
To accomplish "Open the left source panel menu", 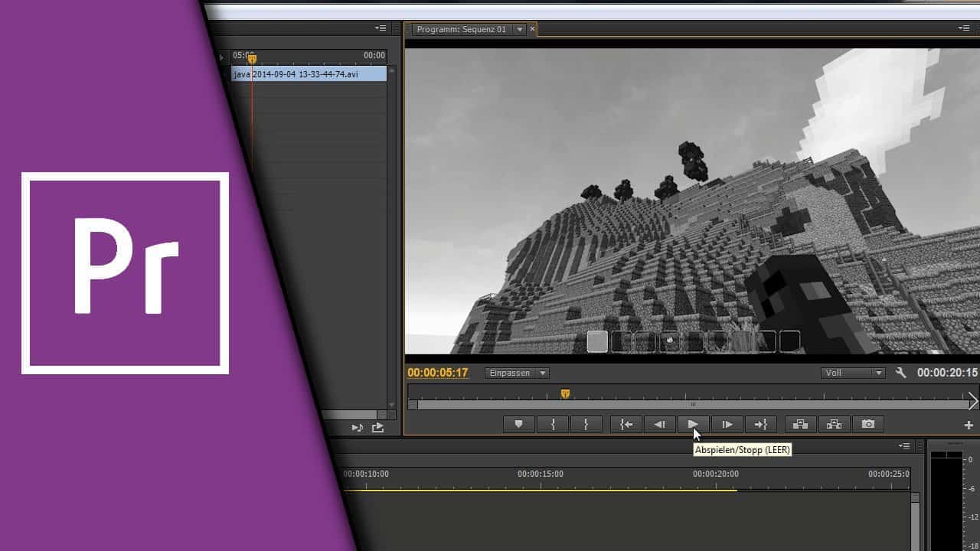I will tap(381, 28).
